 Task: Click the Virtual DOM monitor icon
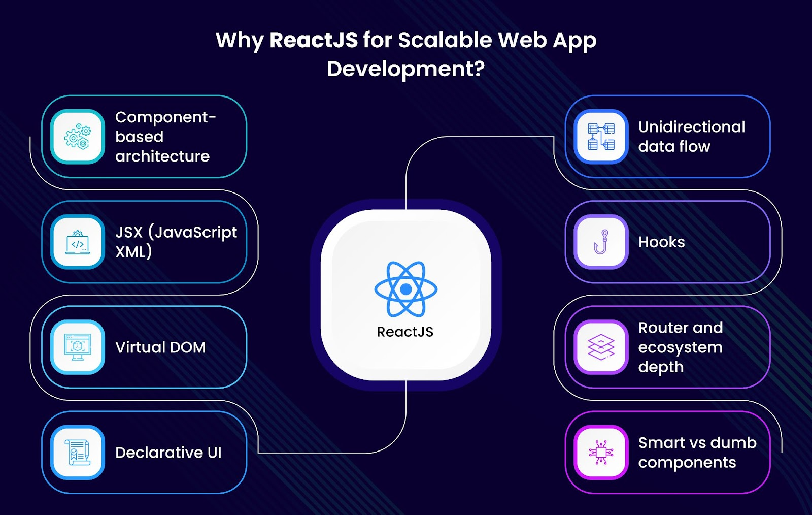coord(78,347)
